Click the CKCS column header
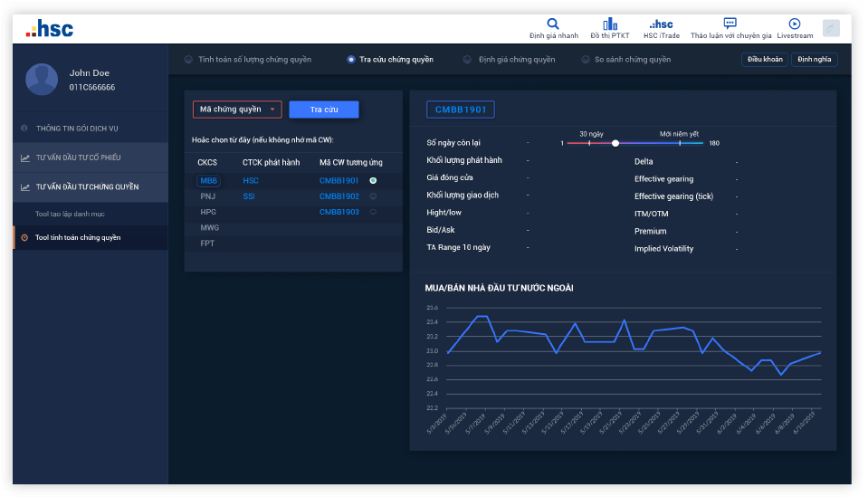Screen dimensions: 868x497 click(207, 163)
